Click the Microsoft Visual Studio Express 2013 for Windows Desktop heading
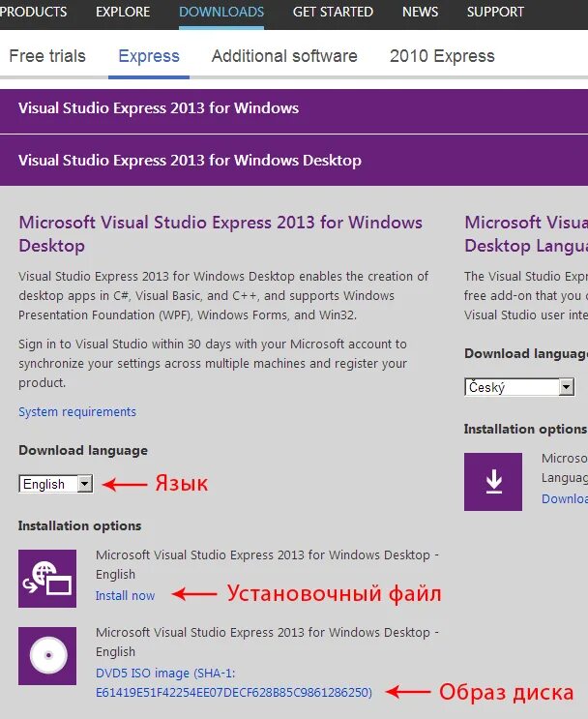This screenshot has height=719, width=588. (x=220, y=234)
